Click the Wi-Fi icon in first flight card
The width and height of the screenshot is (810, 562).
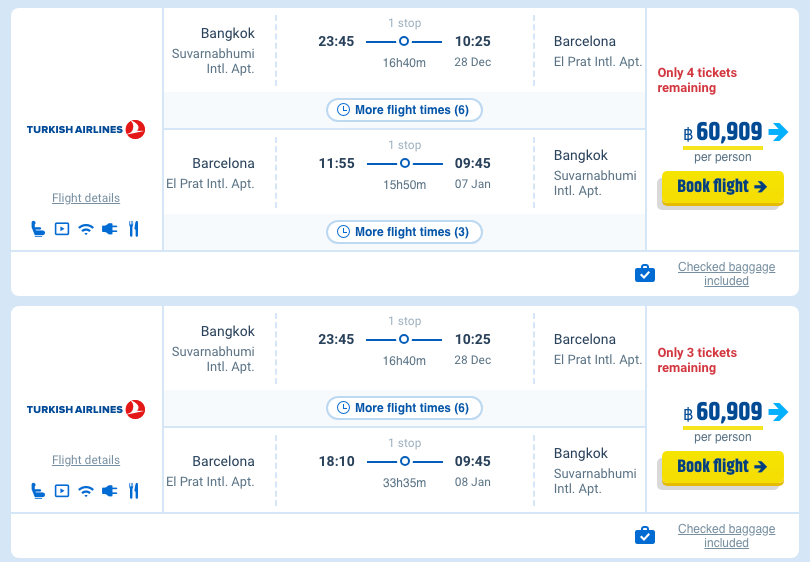86,229
